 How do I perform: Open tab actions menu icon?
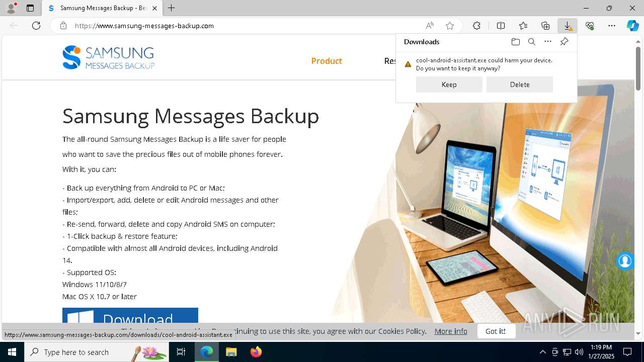(30, 8)
